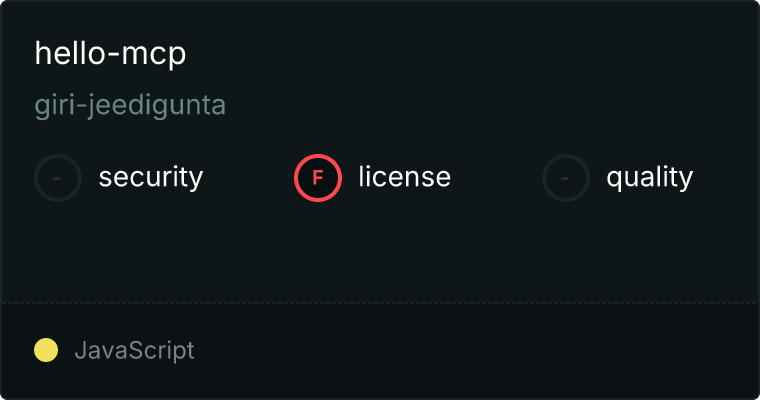Screen dimensions: 760x400
Task: Select the license label text
Action: tap(405, 176)
